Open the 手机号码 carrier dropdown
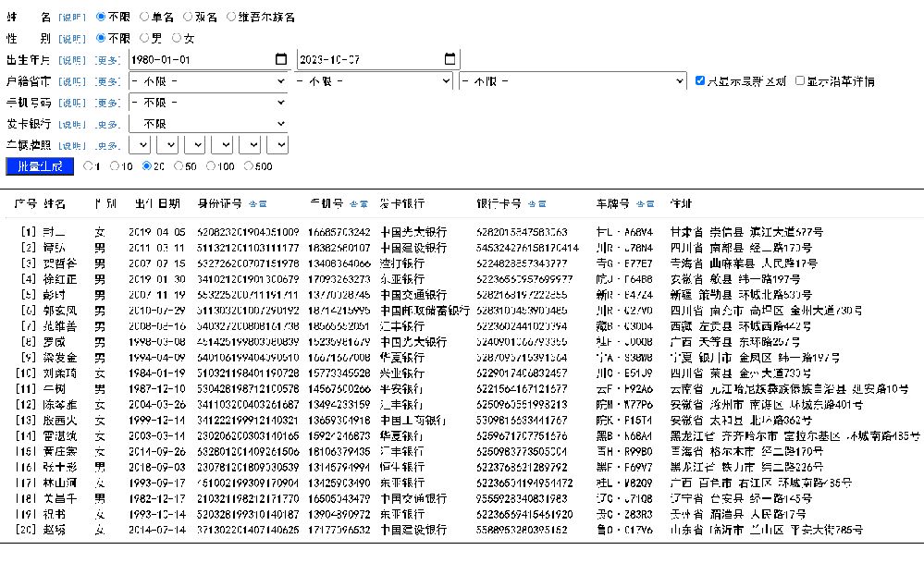Image resolution: width=924 pixels, height=587 pixels. 205,102
